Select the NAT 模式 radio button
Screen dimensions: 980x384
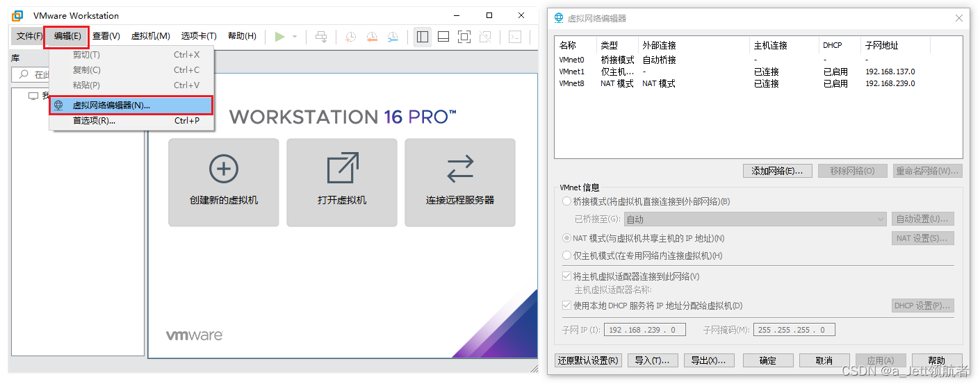pos(566,238)
